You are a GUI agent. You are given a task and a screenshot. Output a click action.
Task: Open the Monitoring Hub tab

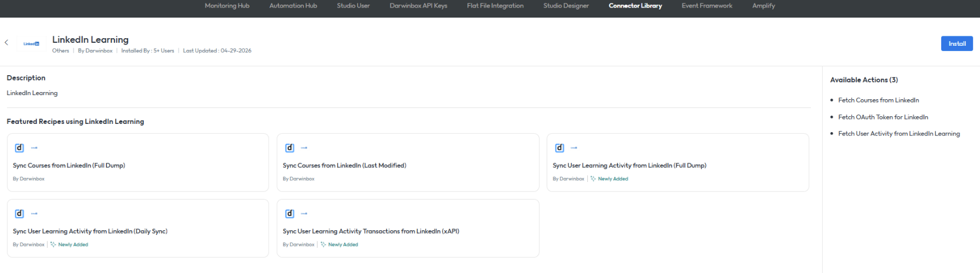pos(227,6)
